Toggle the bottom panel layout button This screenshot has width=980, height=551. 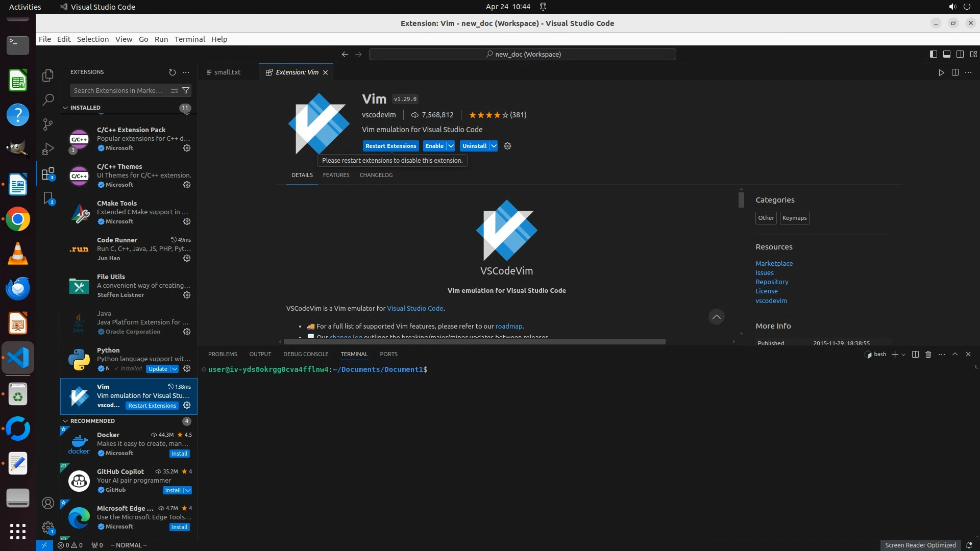point(946,54)
